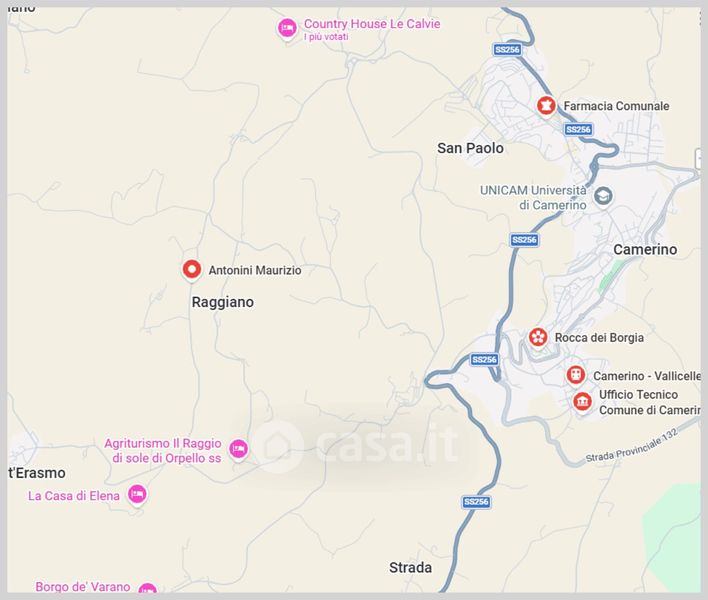This screenshot has width=708, height=600.
Task: Open the UNICAM Università di Camerino marker
Action: (x=603, y=196)
